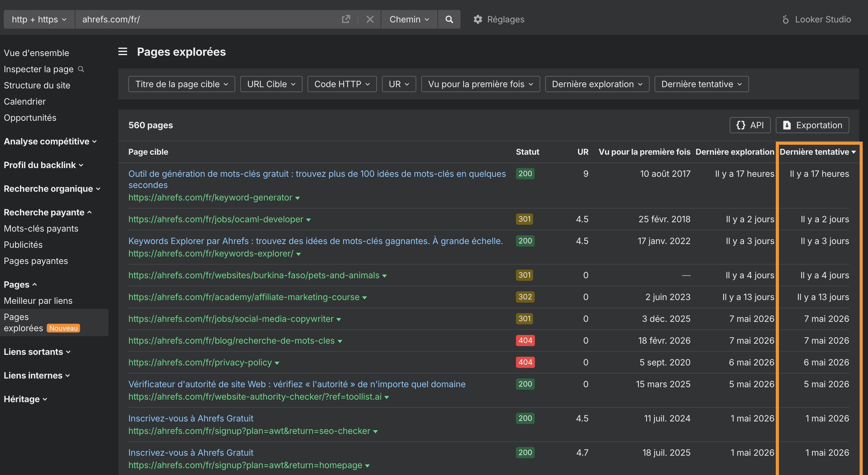
Task: Open Vérificateur d'autorité de site Web link
Action: pyautogui.click(x=297, y=384)
